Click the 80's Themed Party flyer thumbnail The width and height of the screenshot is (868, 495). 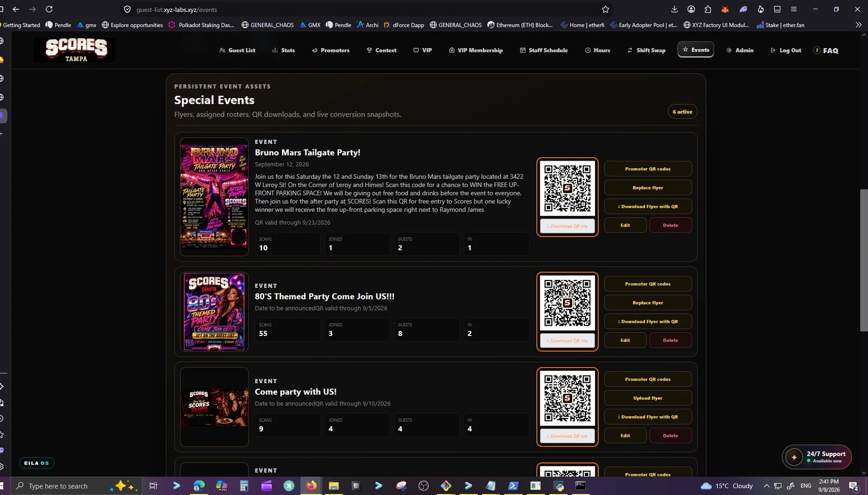pyautogui.click(x=214, y=312)
